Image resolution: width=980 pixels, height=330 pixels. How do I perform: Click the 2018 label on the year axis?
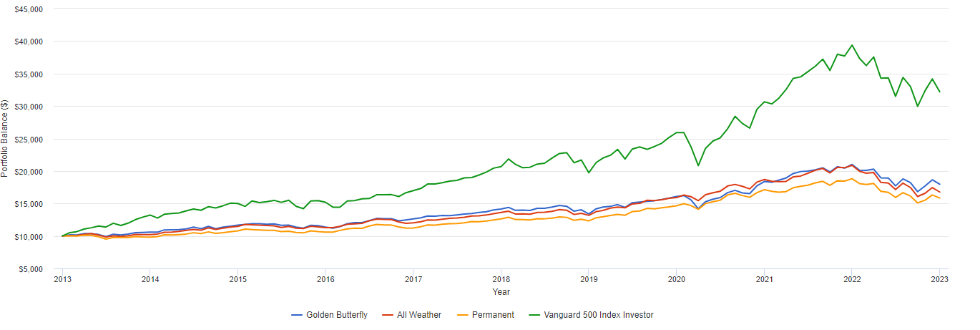click(x=501, y=279)
